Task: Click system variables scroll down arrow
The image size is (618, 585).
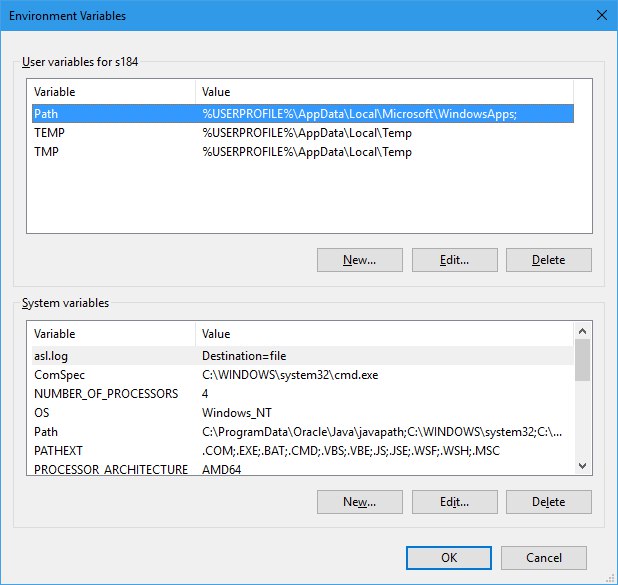Action: click(583, 466)
